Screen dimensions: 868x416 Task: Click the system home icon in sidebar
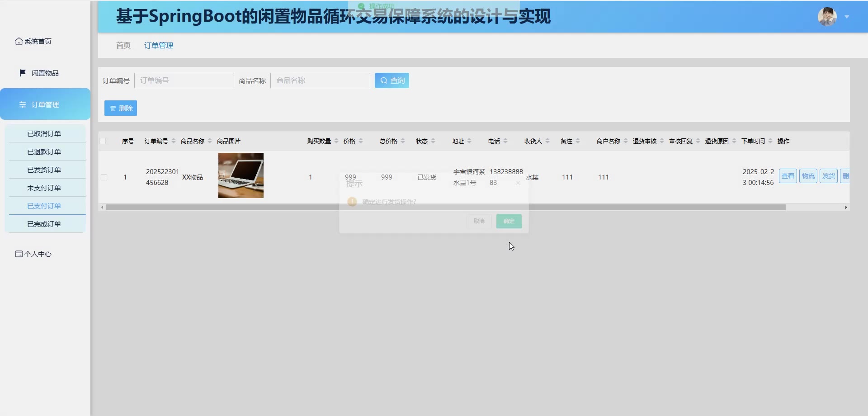pyautogui.click(x=19, y=41)
